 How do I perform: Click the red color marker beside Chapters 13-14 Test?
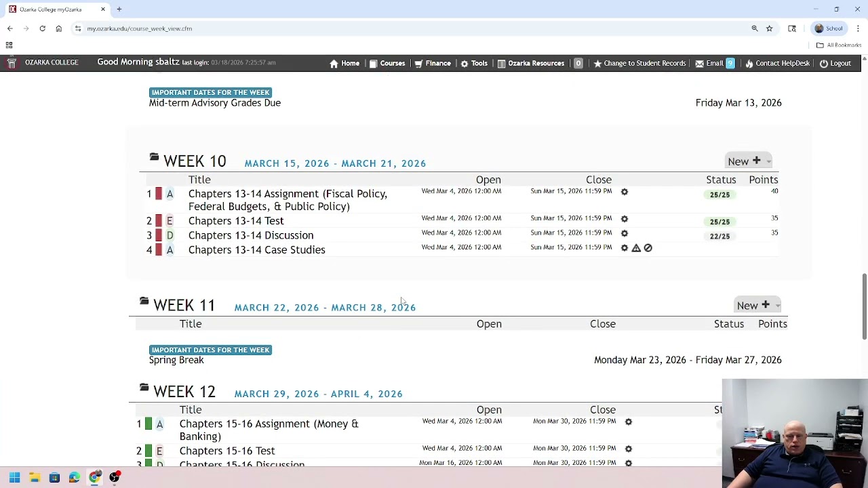159,221
